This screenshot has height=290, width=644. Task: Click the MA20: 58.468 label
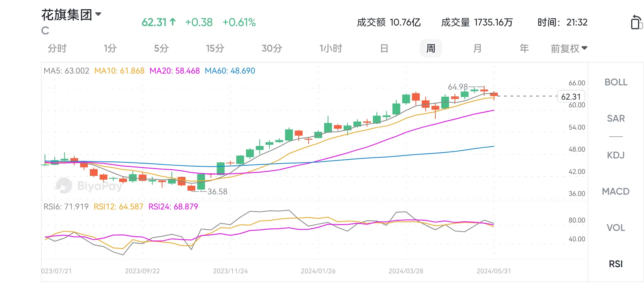pos(175,71)
